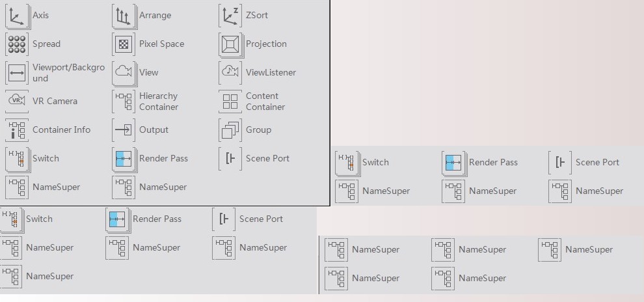This screenshot has height=302, width=644.
Task: Choose the VR Camera plugin icon
Action: click(x=17, y=102)
